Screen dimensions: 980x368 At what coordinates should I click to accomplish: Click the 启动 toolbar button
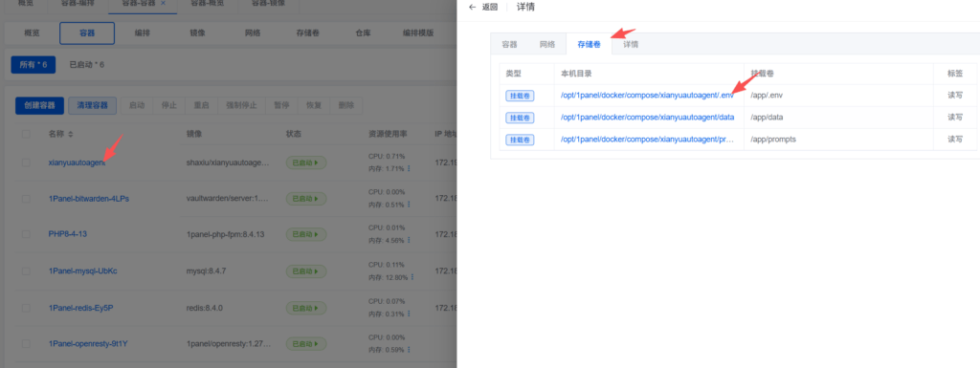(137, 105)
